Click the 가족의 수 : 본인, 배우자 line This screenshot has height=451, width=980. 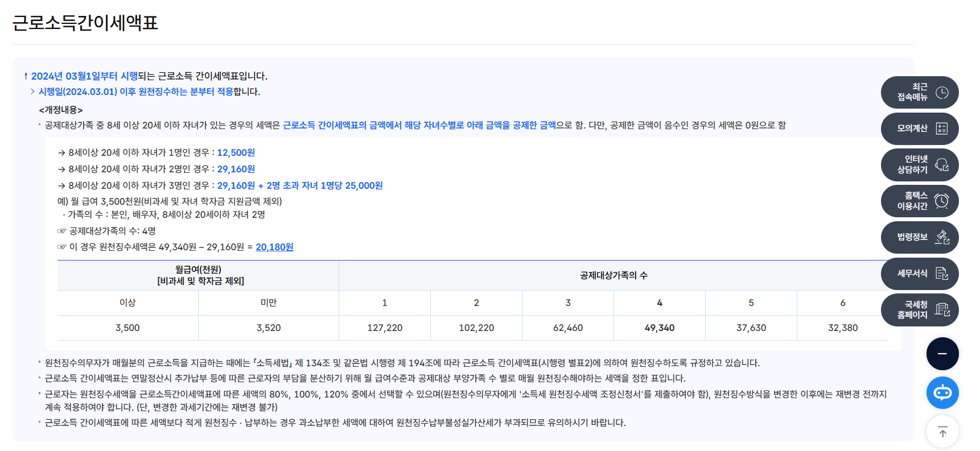point(164,214)
